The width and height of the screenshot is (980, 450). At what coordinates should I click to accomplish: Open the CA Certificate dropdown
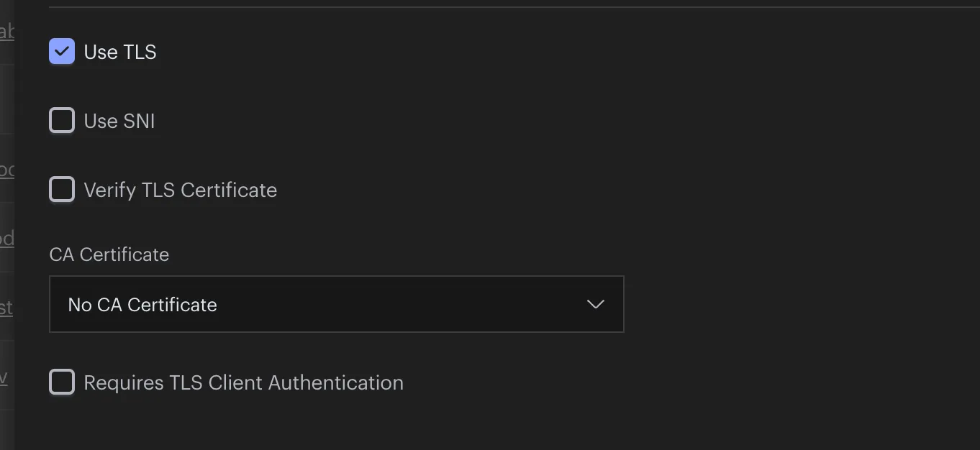pyautogui.click(x=336, y=304)
